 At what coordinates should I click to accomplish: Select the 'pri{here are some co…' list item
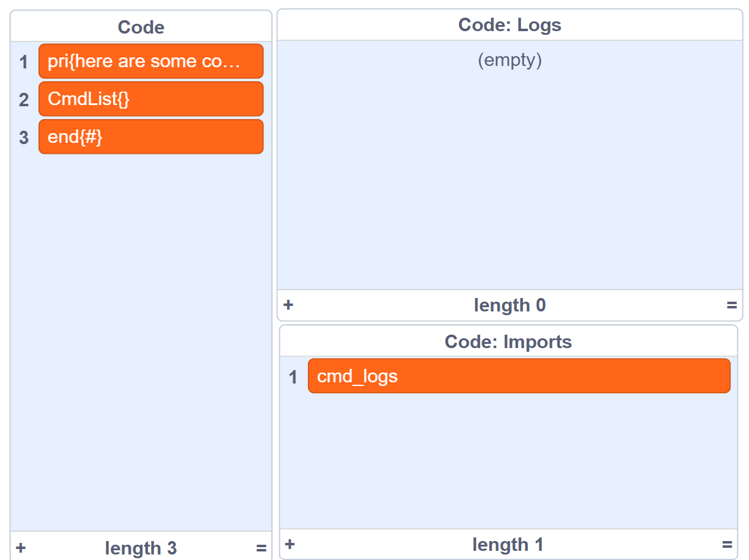point(151,62)
